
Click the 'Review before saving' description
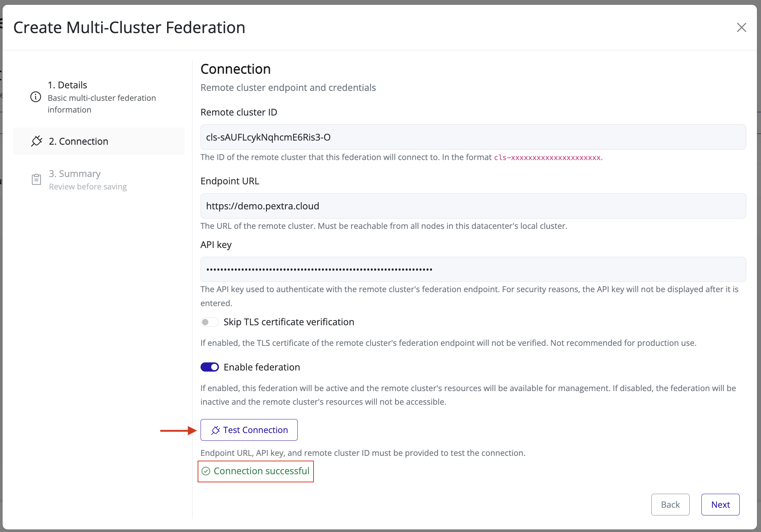pyautogui.click(x=88, y=187)
